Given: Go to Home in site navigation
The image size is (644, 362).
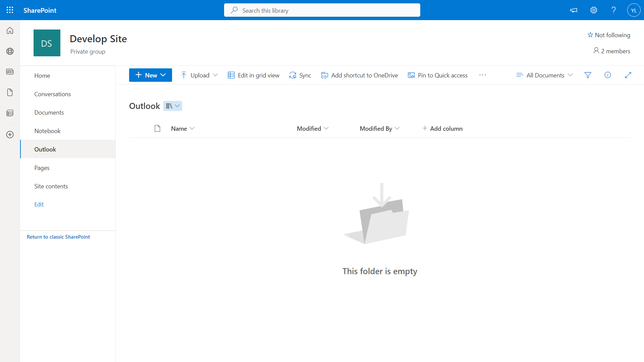Looking at the screenshot, I should coord(68,75).
